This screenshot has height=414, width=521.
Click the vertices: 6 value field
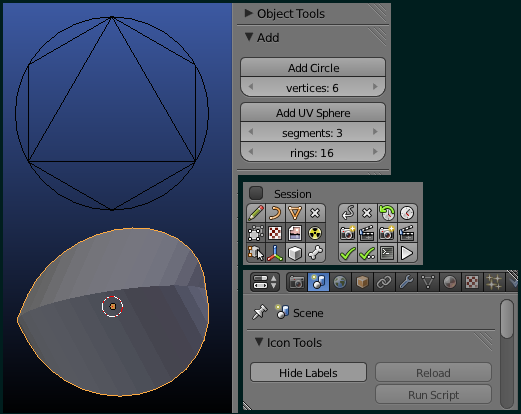point(313,87)
